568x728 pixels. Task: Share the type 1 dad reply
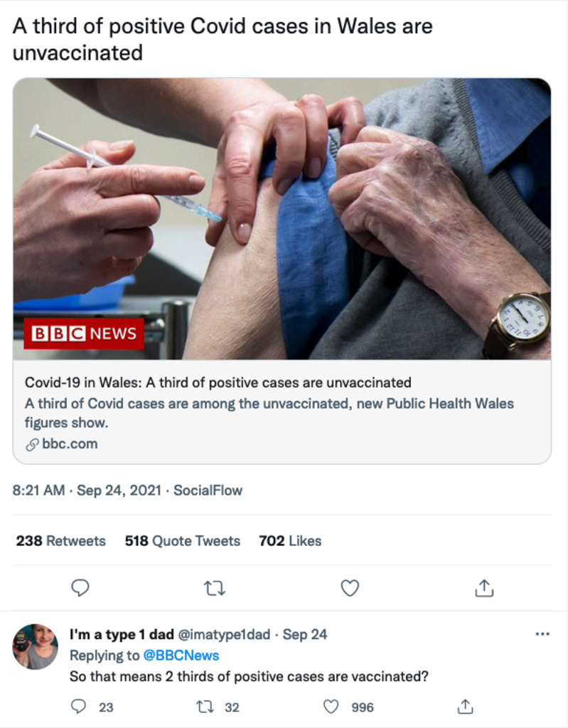tap(465, 707)
